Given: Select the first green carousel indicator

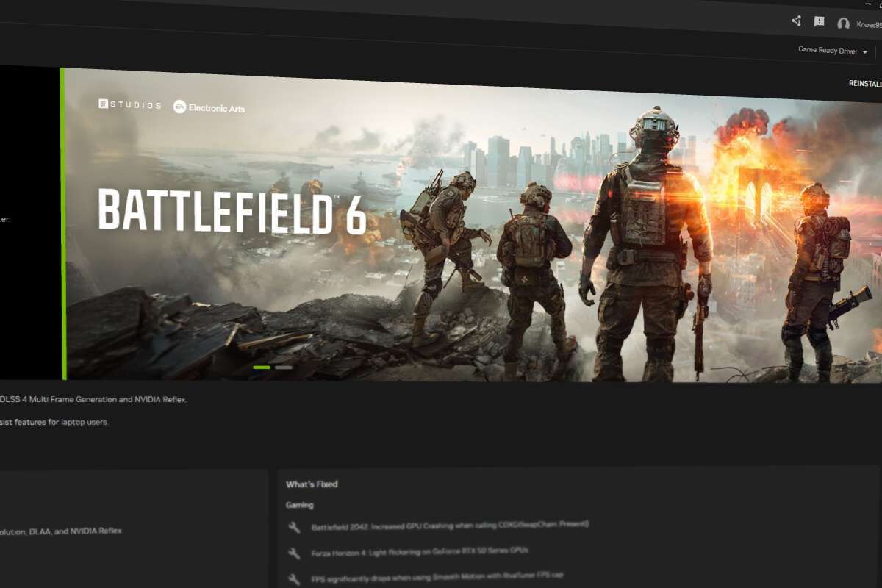Looking at the screenshot, I should click(262, 367).
